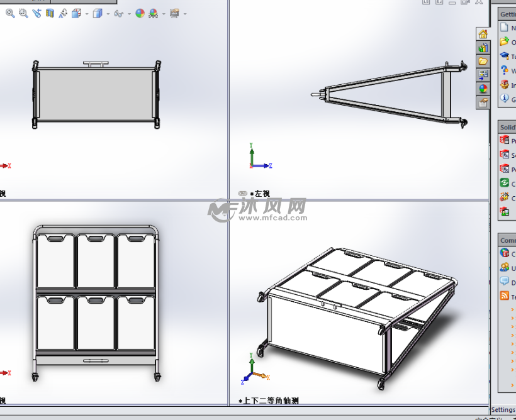This screenshot has height=420, width=516.
Task: Click the Zoom to Fit icon
Action: pyautogui.click(x=10, y=13)
